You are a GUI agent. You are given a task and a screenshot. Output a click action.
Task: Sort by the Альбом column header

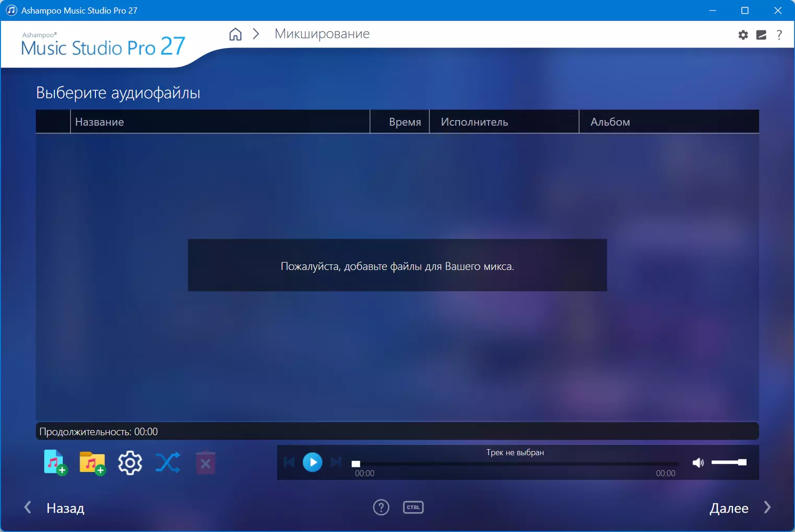[x=669, y=122]
